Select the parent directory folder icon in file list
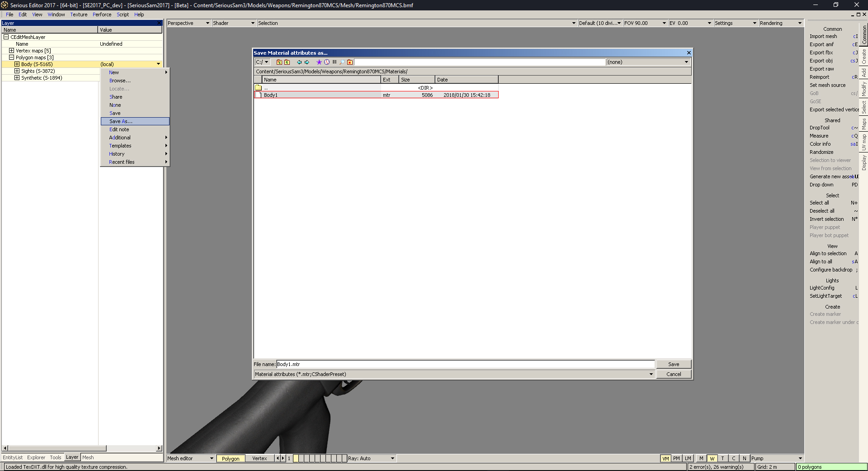This screenshot has height=471, width=868. pos(258,88)
